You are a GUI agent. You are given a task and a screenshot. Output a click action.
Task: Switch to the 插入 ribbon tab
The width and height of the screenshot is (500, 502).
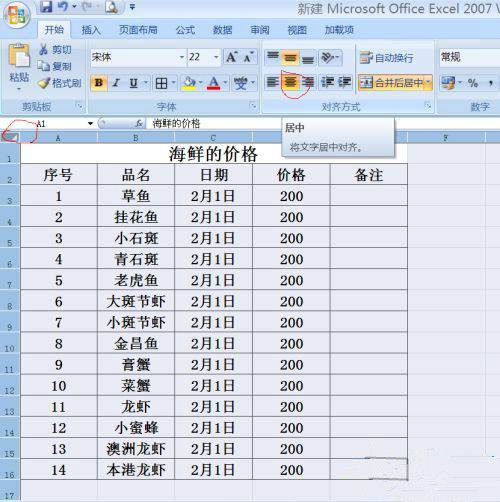91,30
